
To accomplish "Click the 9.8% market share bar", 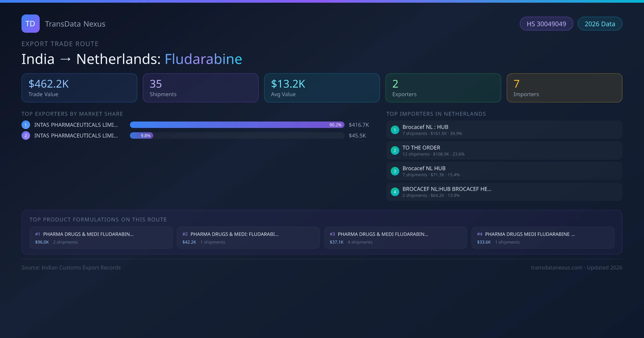I will (x=142, y=135).
